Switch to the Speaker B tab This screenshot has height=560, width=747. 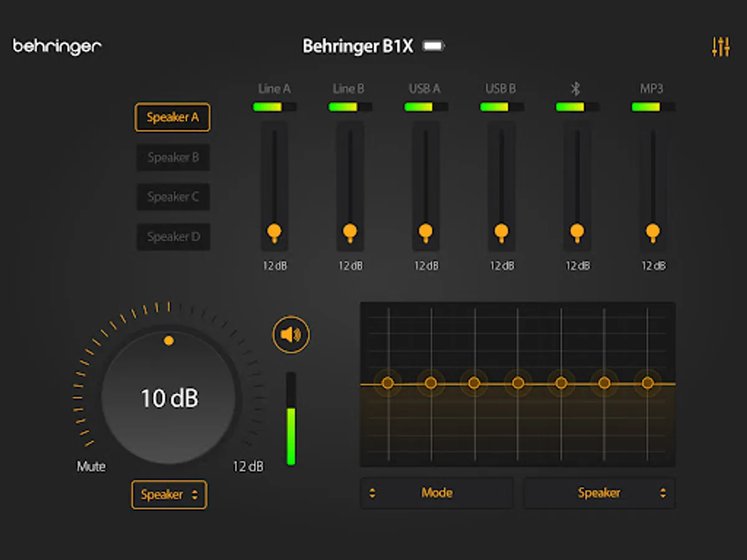172,157
